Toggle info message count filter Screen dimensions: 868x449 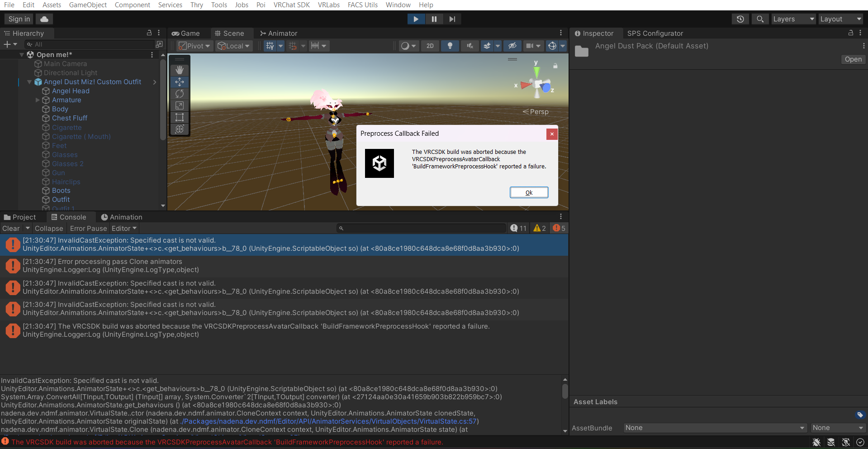click(518, 228)
